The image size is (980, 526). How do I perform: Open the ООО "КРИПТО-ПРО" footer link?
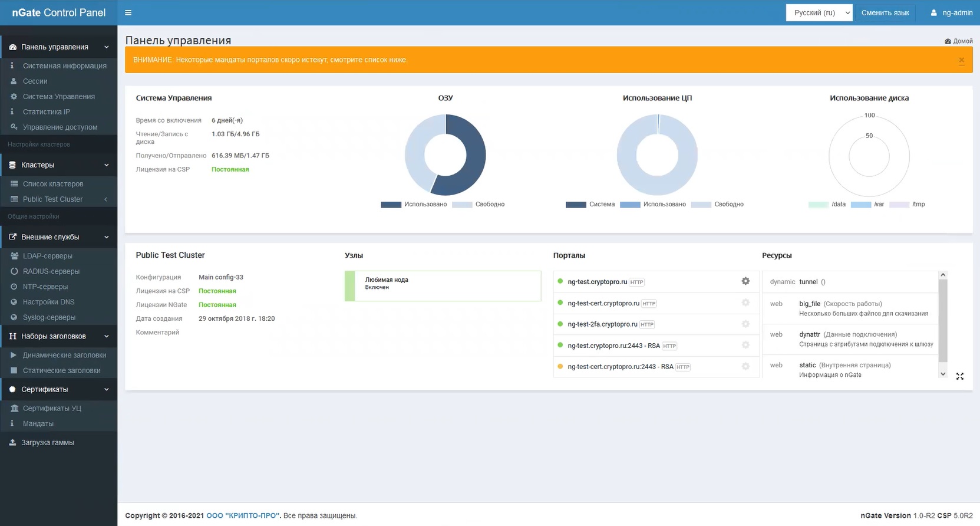[x=243, y=515]
